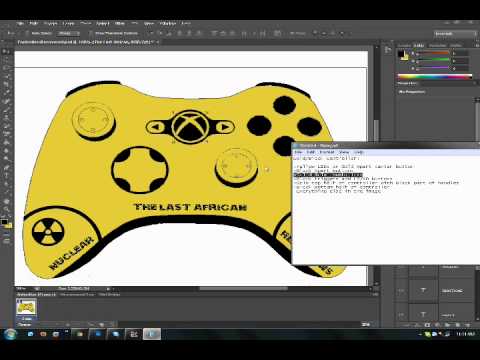Select the Brush tool

pos(6,109)
